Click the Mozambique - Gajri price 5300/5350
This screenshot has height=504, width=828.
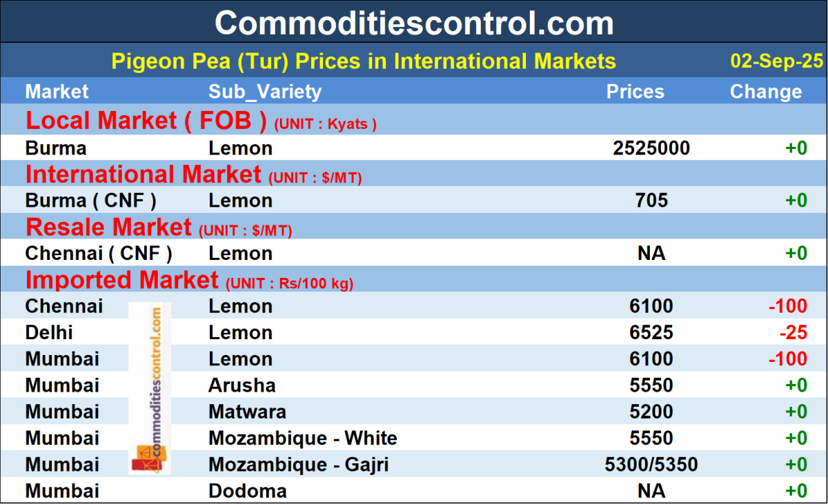[651, 464]
